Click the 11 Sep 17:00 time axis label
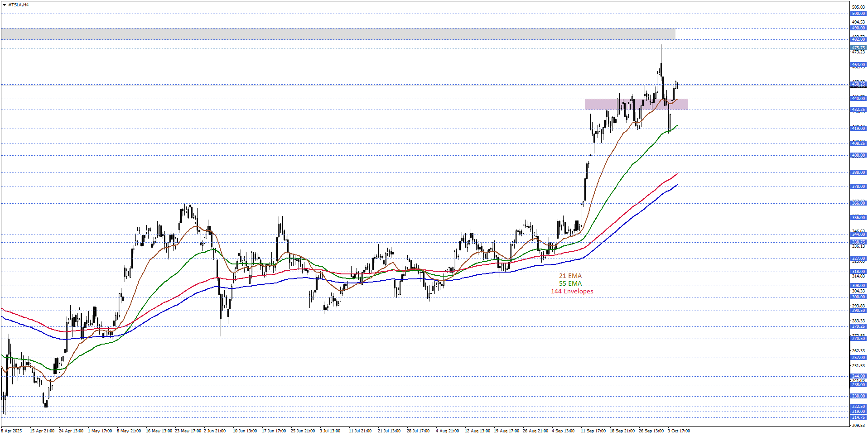This screenshot has width=868, height=436. tap(593, 431)
